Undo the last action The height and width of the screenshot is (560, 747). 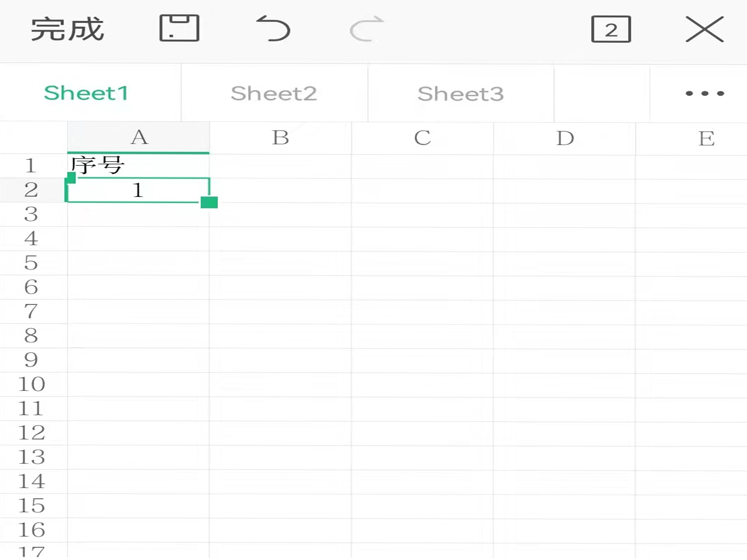[273, 29]
